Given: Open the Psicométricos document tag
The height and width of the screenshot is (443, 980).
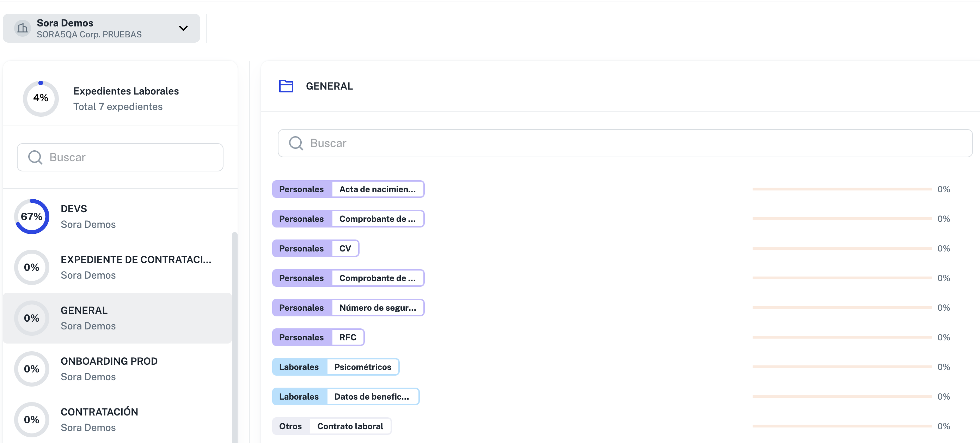Looking at the screenshot, I should point(336,367).
